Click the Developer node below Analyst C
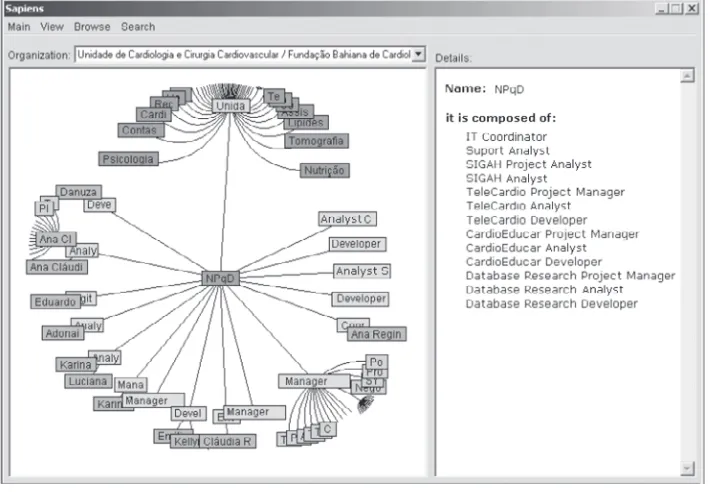Screen dimensions: 710x492 coord(357,244)
